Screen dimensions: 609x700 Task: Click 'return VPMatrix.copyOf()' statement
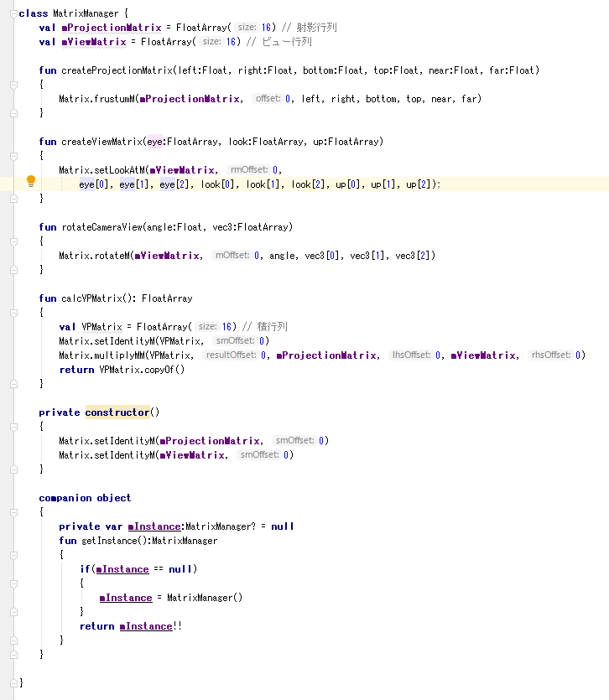pyautogui.click(x=122, y=370)
